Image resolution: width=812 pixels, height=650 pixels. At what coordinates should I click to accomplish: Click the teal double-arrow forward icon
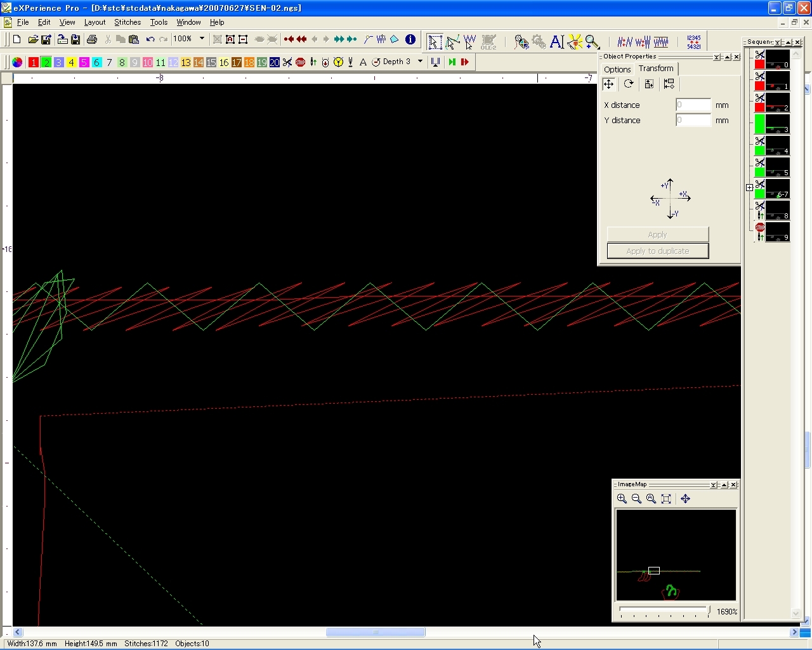tap(339, 39)
